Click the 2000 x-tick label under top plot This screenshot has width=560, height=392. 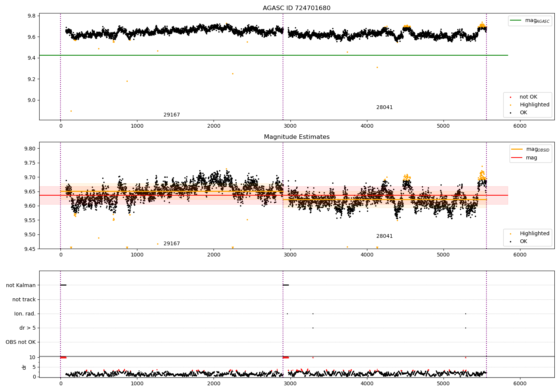point(214,126)
